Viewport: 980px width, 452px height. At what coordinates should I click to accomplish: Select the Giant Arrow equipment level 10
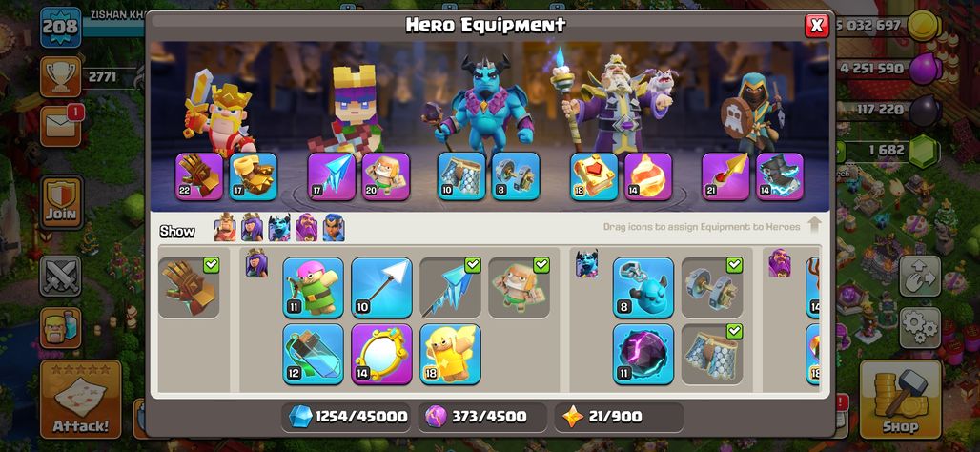pyautogui.click(x=381, y=288)
